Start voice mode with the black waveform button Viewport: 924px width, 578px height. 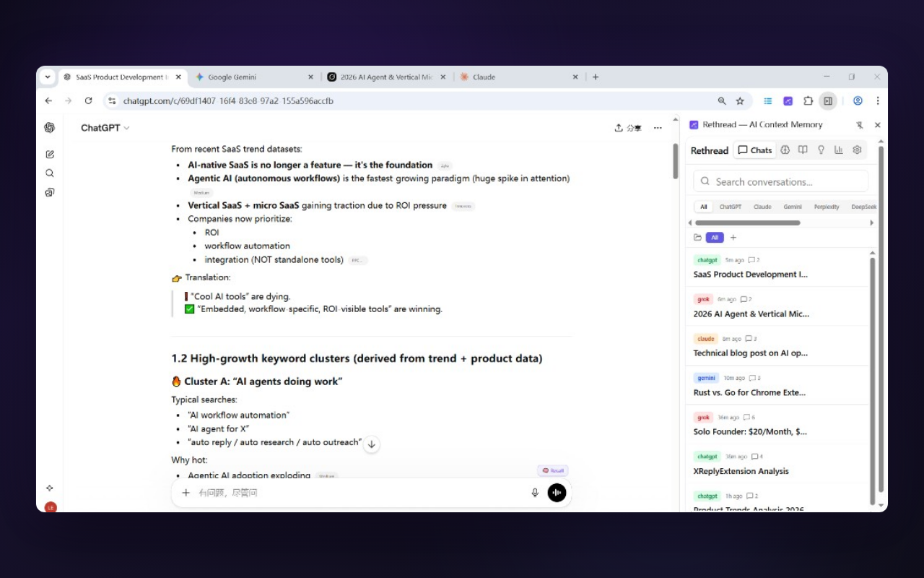(x=557, y=493)
